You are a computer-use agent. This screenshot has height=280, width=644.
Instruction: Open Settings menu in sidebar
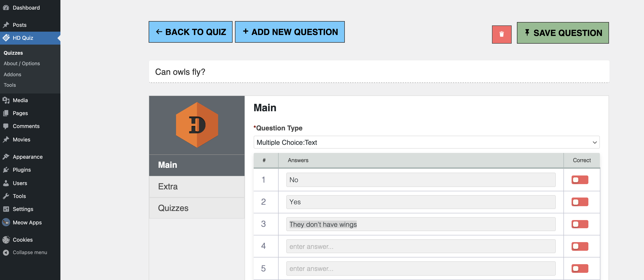click(23, 209)
